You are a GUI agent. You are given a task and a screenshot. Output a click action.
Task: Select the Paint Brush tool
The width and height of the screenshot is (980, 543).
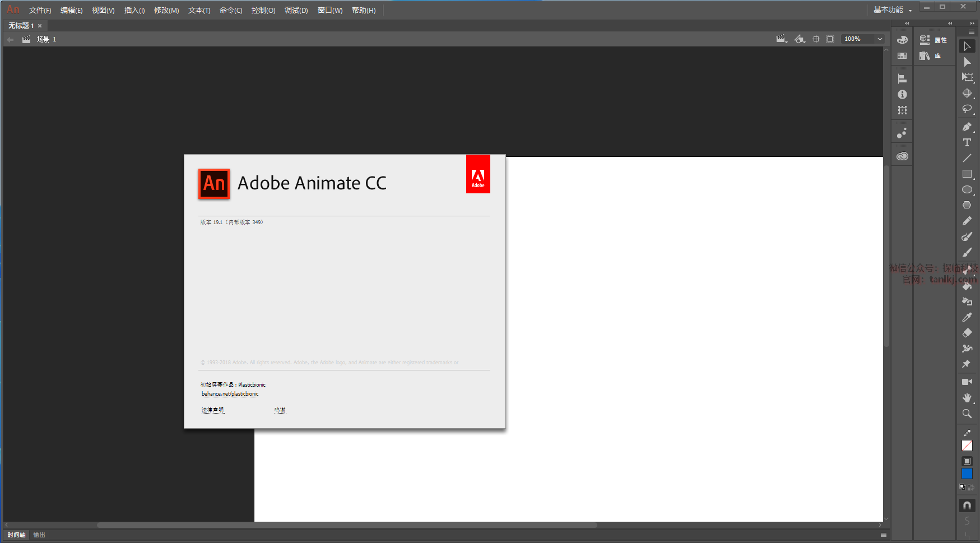click(x=967, y=236)
